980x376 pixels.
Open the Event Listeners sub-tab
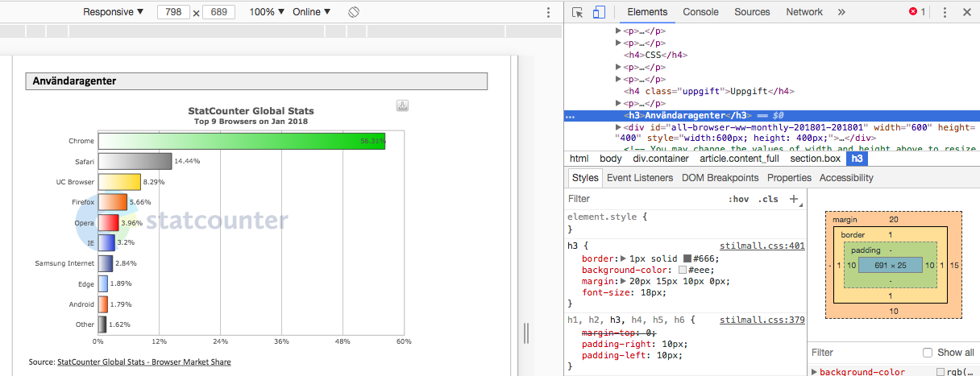pyautogui.click(x=640, y=178)
